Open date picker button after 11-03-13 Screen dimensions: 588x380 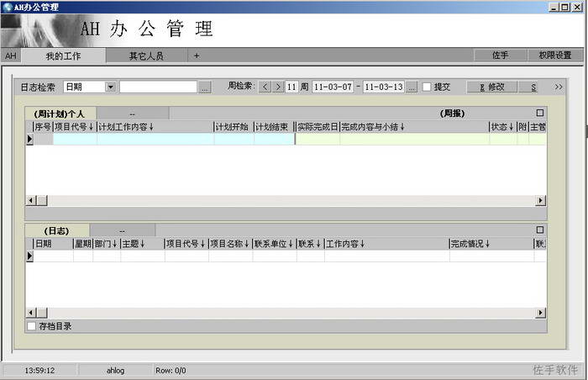412,87
